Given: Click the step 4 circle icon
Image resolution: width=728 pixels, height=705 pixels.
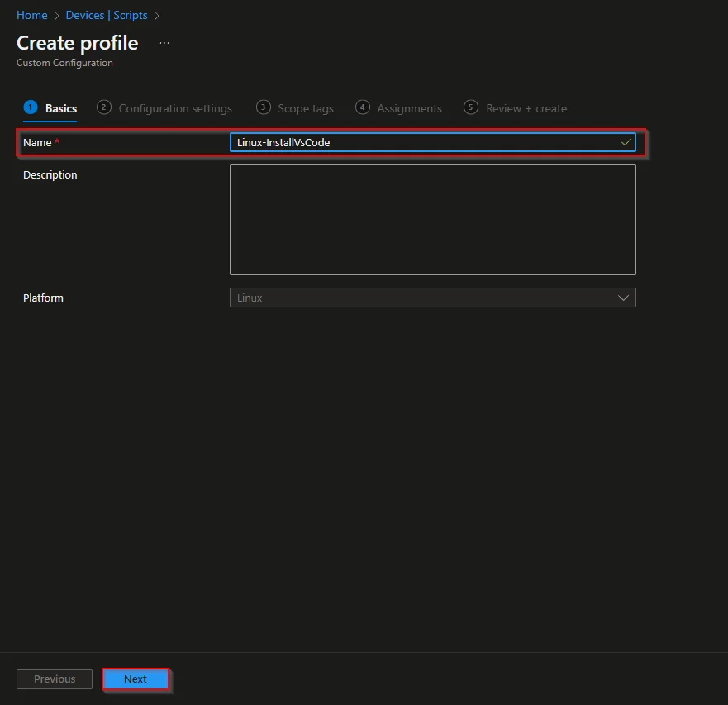Looking at the screenshot, I should tap(363, 107).
